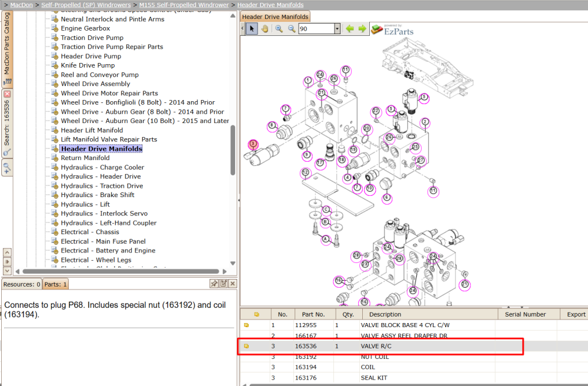Click the cart icon for part 112955
The height and width of the screenshot is (386, 588).
point(246,325)
